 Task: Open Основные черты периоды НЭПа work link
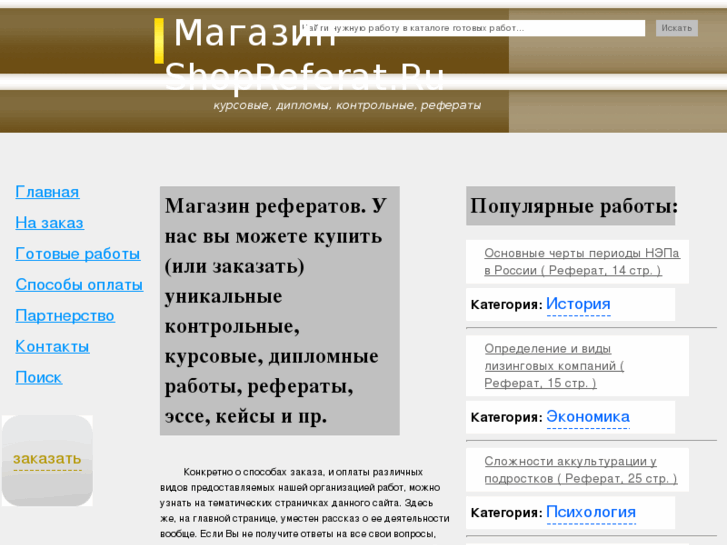(582, 262)
